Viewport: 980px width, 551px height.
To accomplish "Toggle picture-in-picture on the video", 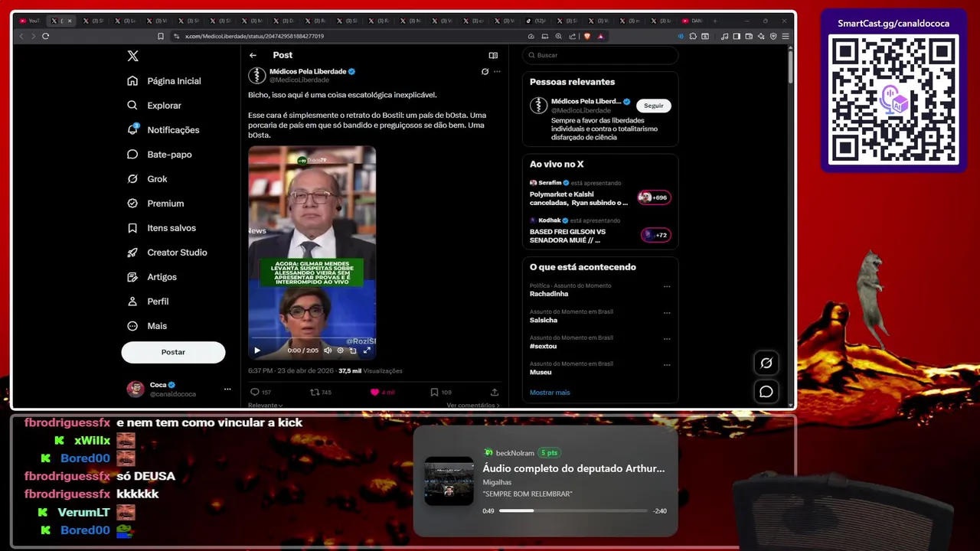I will [x=353, y=350].
